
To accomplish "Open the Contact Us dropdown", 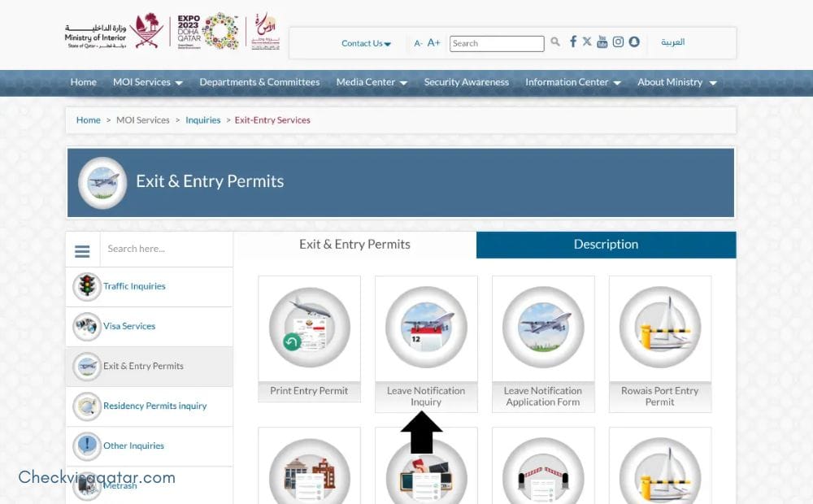I will tap(366, 44).
